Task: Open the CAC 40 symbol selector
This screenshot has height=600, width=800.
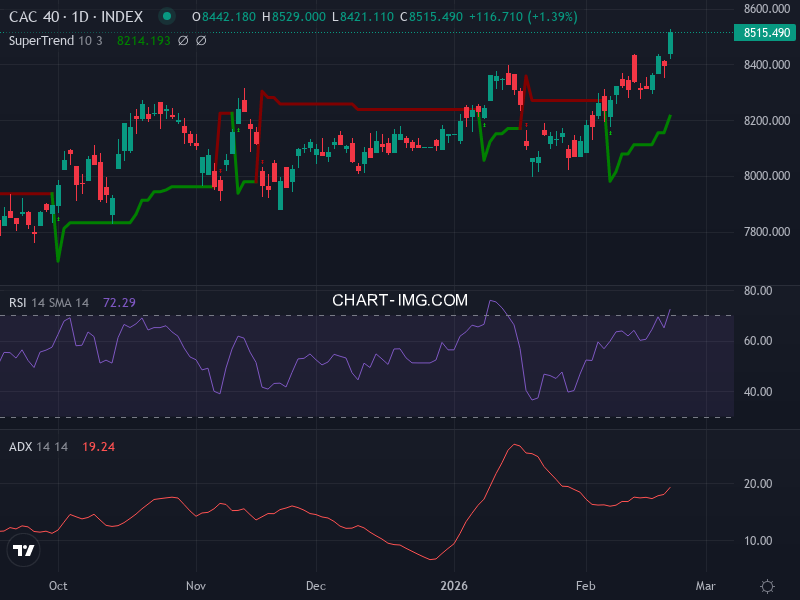Action: click(x=32, y=16)
